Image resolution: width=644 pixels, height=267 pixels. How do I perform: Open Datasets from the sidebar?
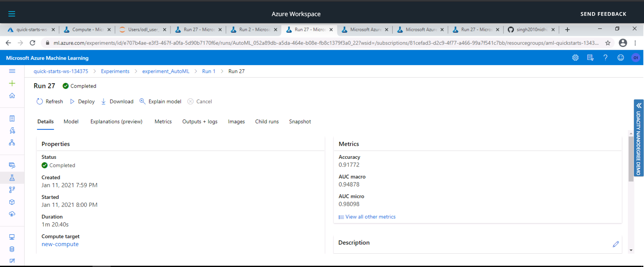(x=12, y=165)
